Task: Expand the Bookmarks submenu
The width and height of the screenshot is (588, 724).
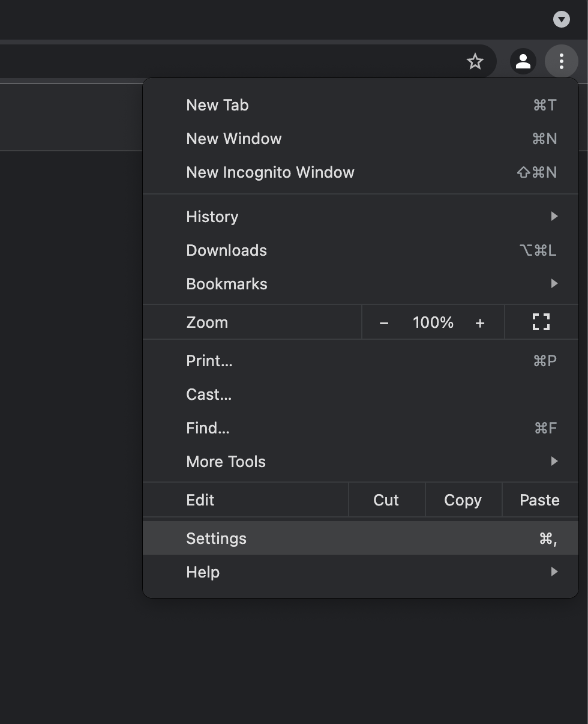Action: click(360, 284)
